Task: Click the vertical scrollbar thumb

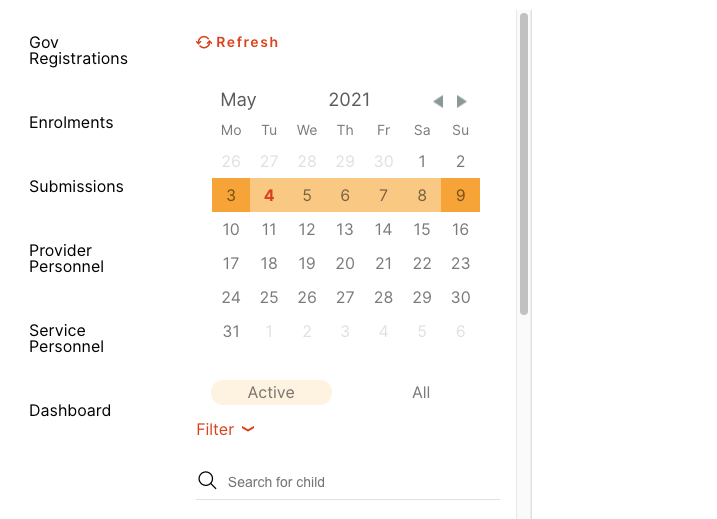Action: pos(523,165)
